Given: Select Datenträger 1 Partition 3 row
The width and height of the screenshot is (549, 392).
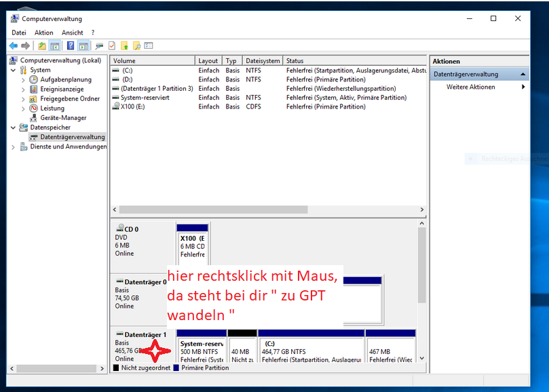Looking at the screenshot, I should coord(268,89).
